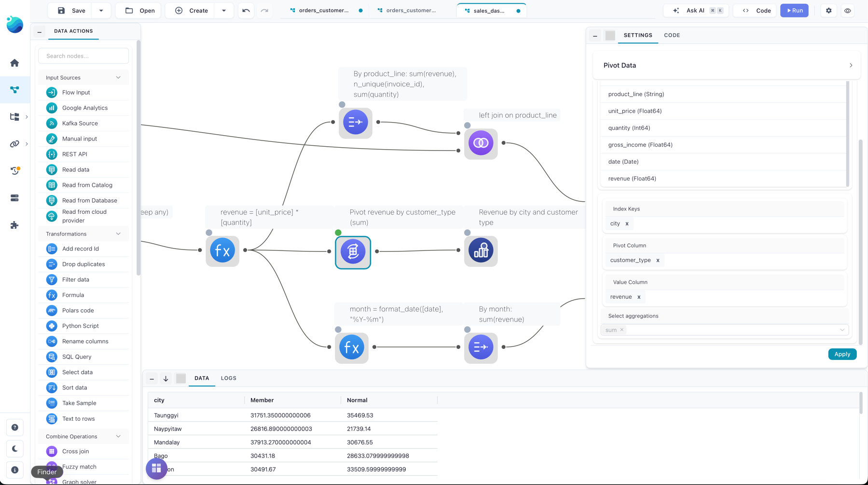
Task: Toggle the eye preview icon top right
Action: tap(848, 11)
